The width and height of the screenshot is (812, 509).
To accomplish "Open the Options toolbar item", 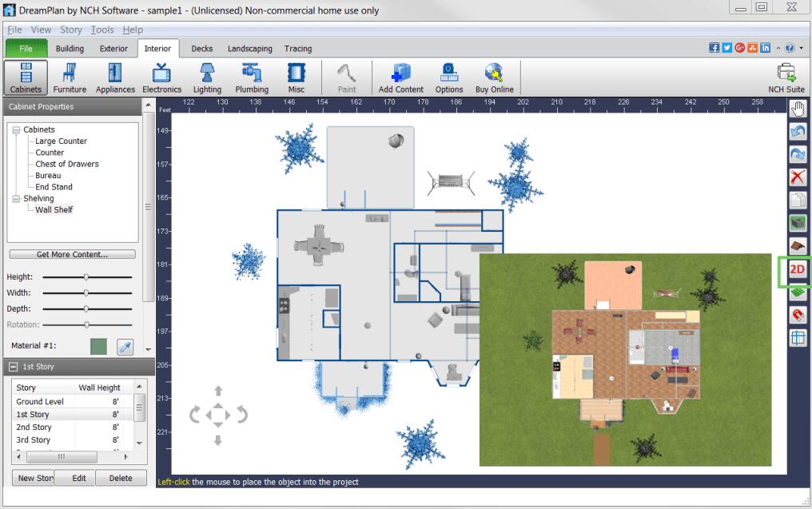I will (x=448, y=78).
